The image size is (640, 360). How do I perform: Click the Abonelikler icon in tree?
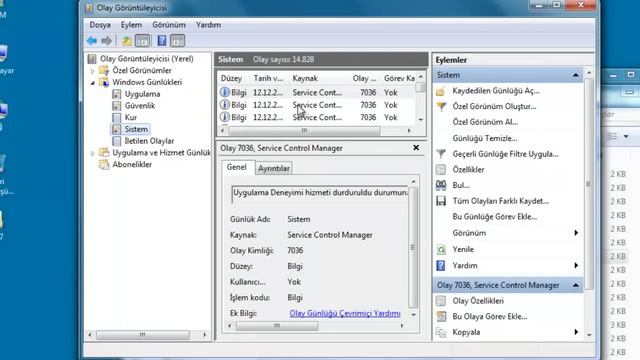coord(104,164)
